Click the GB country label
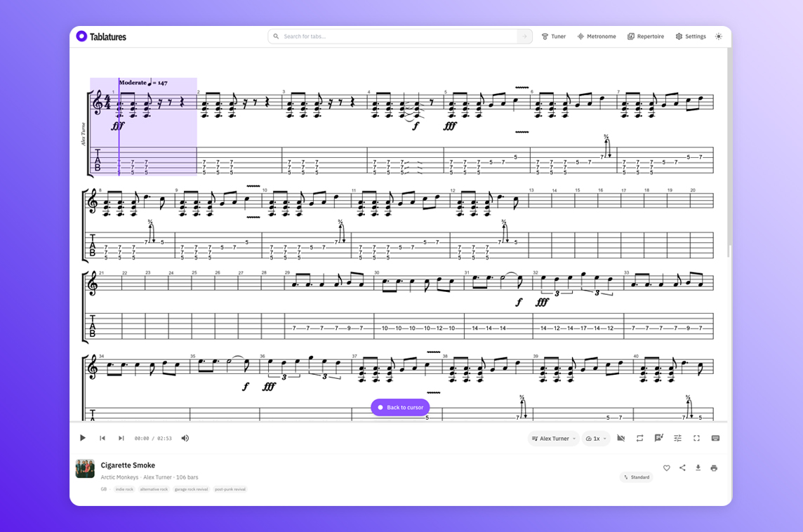The height and width of the screenshot is (532, 803). 104,489
